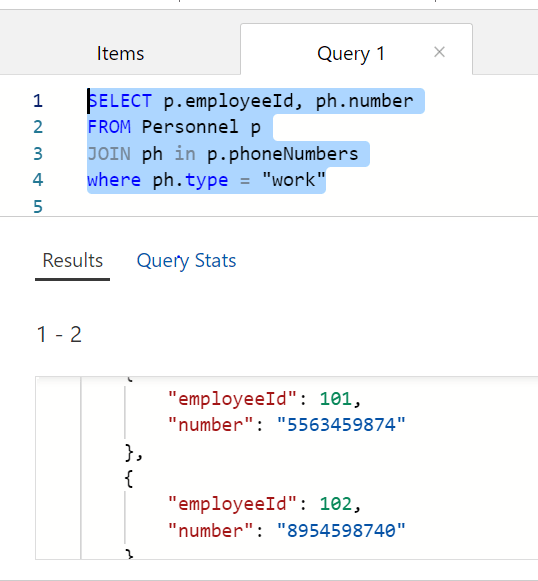
Task: Click line number 1 in the editor
Action: (x=38, y=101)
